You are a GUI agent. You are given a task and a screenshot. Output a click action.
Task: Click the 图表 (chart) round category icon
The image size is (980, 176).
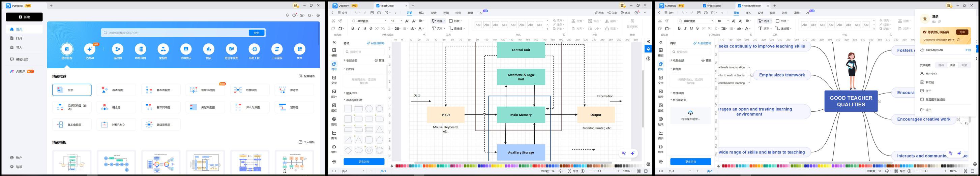pyautogui.click(x=208, y=49)
